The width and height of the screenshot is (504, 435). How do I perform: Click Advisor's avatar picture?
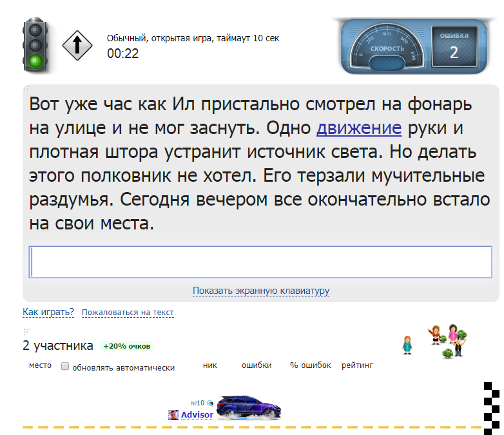[173, 415]
